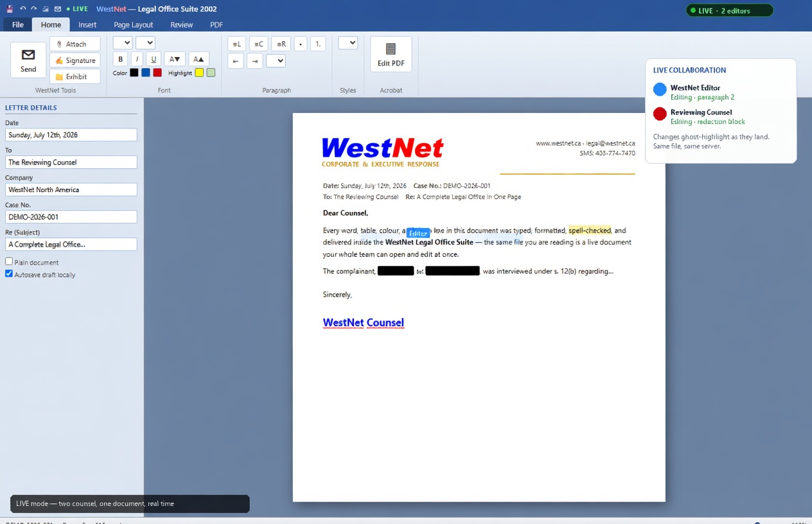Viewport: 812px width, 524px height.
Task: Toggle Underline formatting
Action: [153, 59]
